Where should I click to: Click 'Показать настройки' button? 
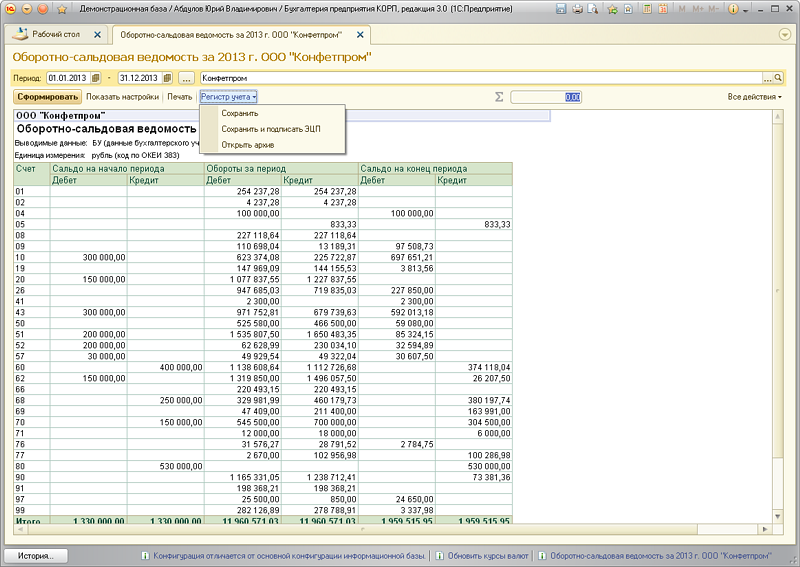click(122, 97)
